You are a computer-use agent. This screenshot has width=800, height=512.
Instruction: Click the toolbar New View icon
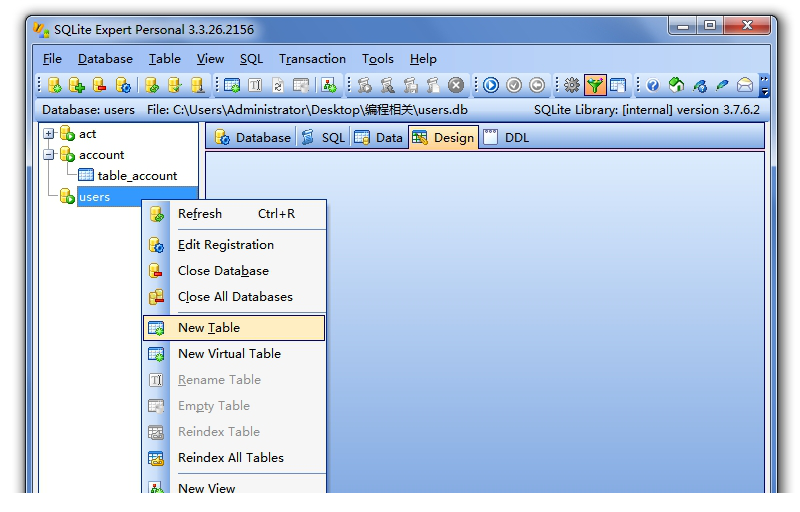pos(329,85)
